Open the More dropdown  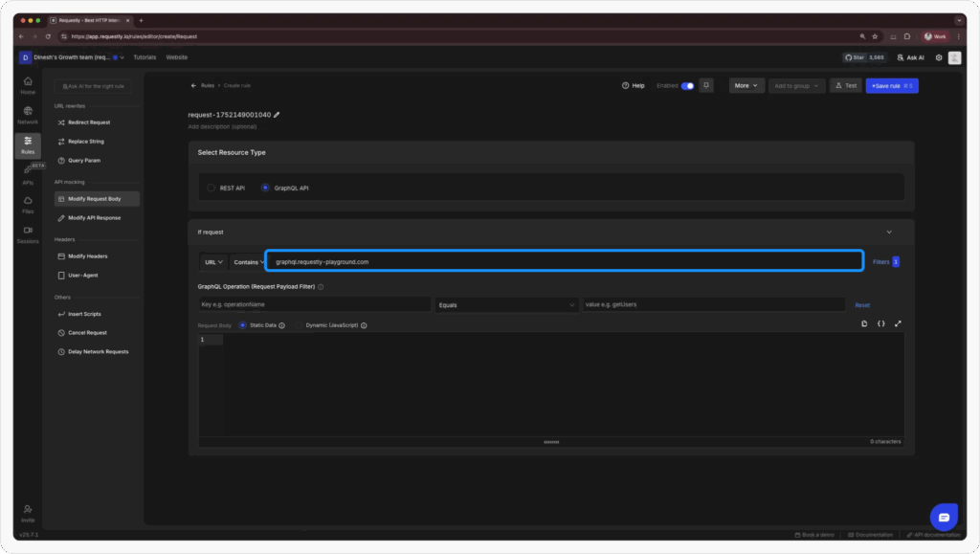(x=746, y=85)
